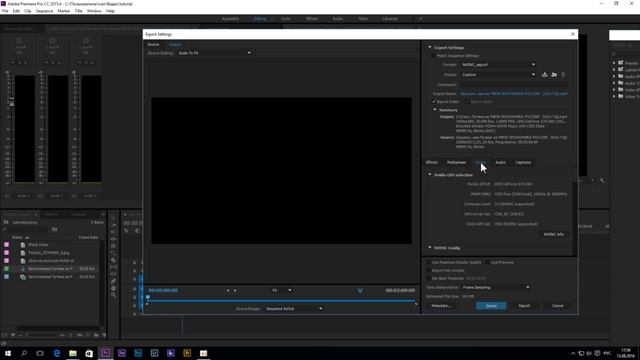The height and width of the screenshot is (360, 640).
Task: Open the Sequence menu
Action: click(44, 11)
